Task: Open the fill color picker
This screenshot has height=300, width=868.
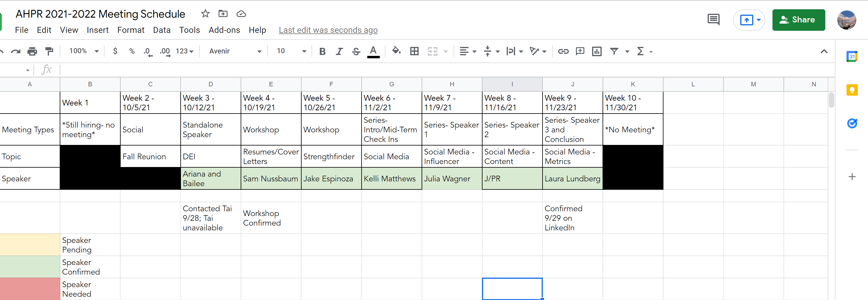Action: (x=396, y=51)
